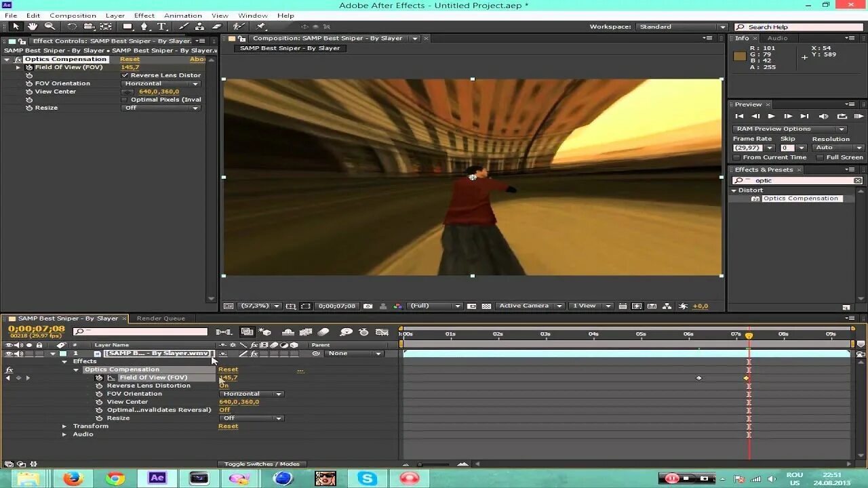This screenshot has height=488, width=868.
Task: Toggle transparency grid in viewer
Action: 486,306
